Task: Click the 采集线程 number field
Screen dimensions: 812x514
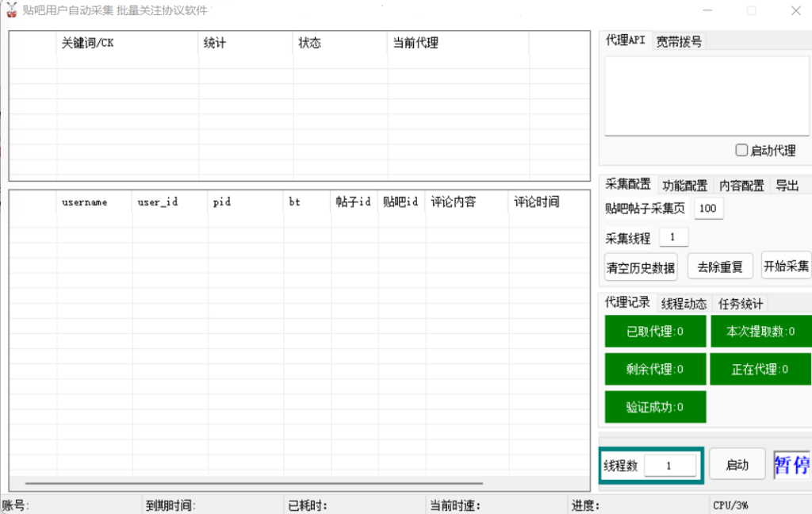Action: pos(673,237)
